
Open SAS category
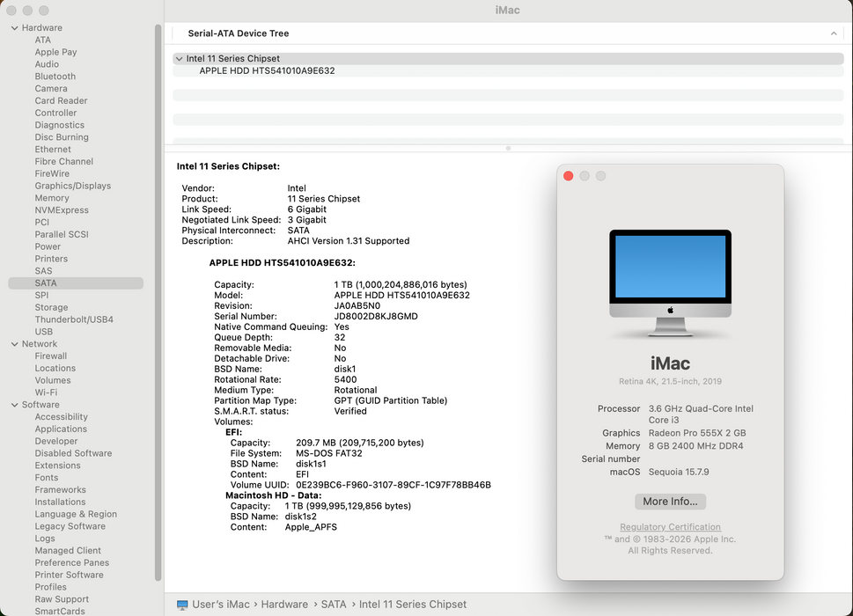click(x=43, y=271)
